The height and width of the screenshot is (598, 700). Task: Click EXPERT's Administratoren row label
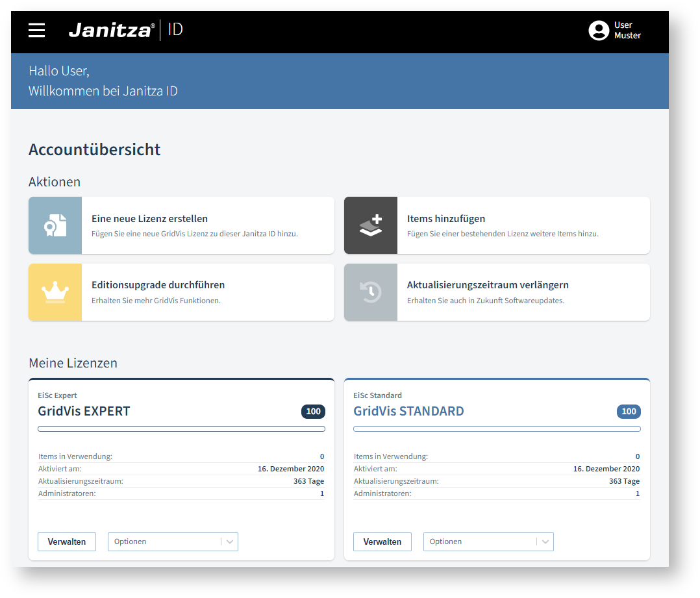pos(67,493)
